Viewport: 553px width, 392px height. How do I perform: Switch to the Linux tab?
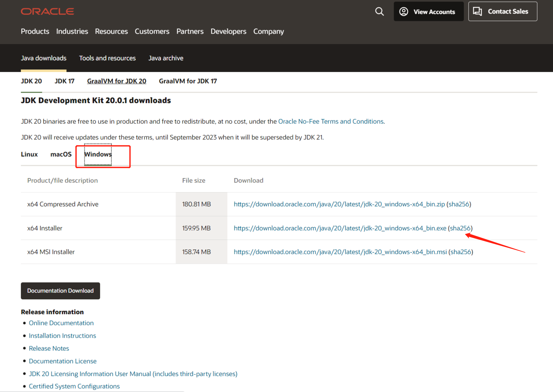(x=29, y=154)
